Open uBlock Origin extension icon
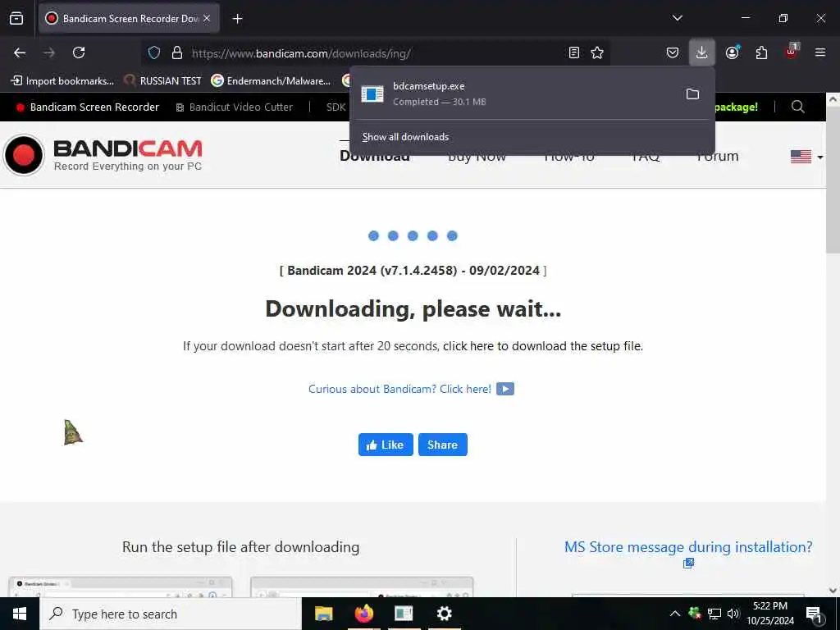This screenshot has height=630, width=840. (792, 52)
